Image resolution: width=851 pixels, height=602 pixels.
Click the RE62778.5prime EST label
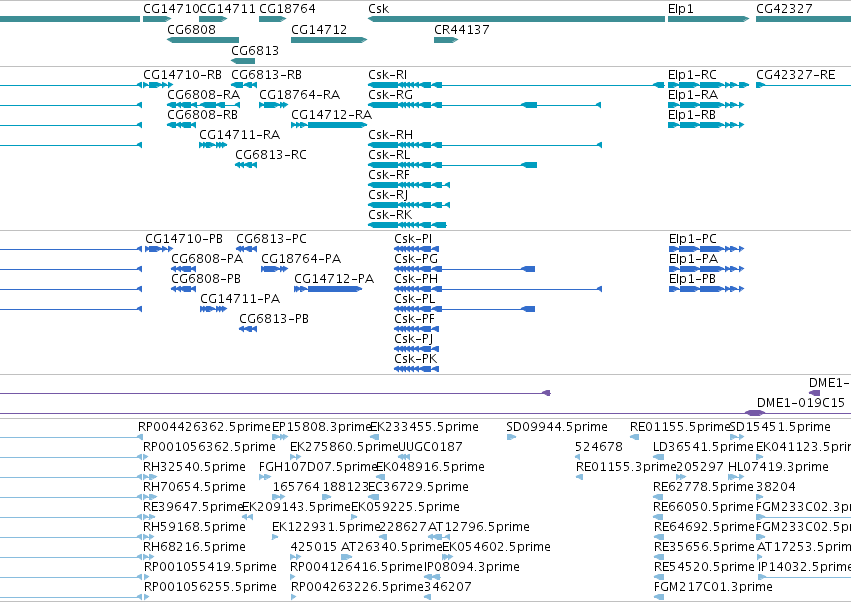coord(703,487)
